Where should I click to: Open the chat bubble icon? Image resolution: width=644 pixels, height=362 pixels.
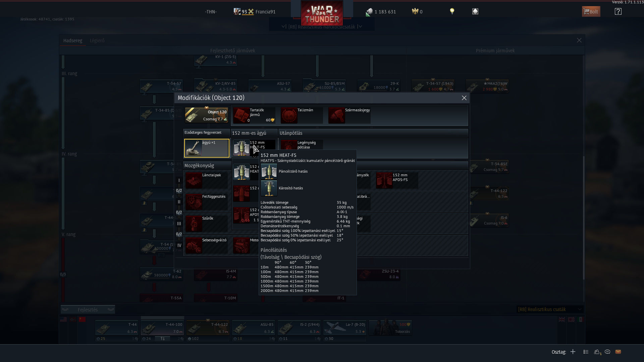(x=607, y=352)
